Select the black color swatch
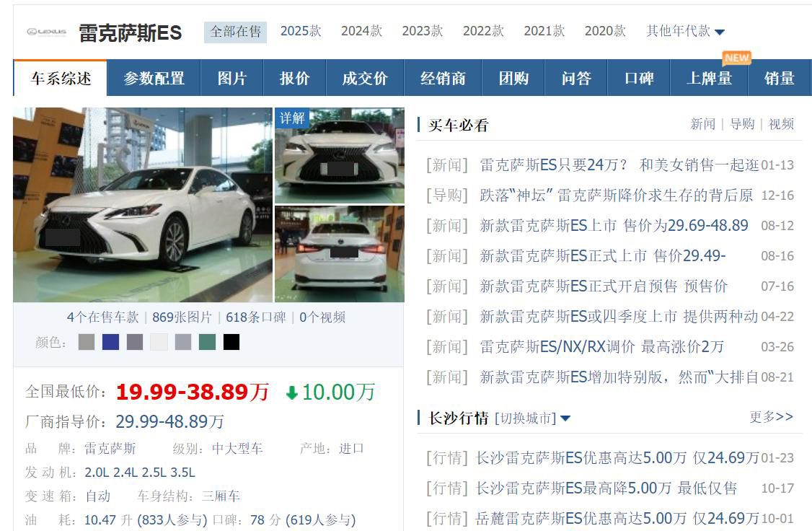The image size is (812, 531). click(x=231, y=342)
